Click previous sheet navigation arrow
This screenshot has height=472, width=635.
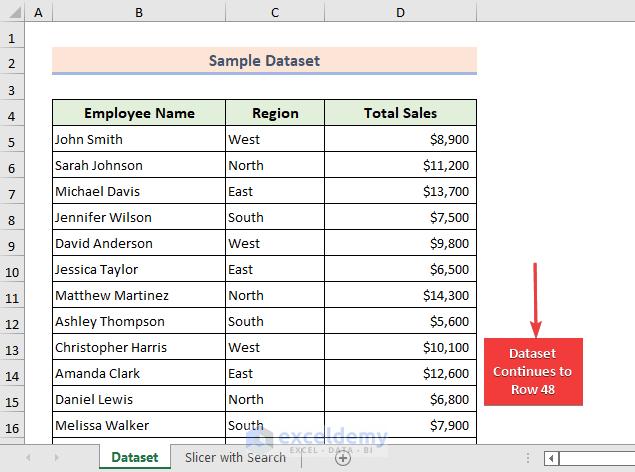(x=28, y=457)
